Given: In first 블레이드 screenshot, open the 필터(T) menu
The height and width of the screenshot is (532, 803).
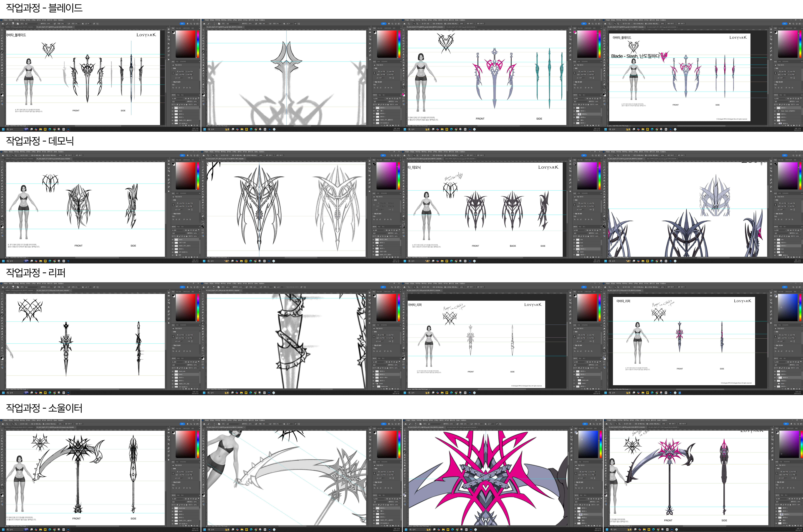Looking at the screenshot, I should (39, 20).
